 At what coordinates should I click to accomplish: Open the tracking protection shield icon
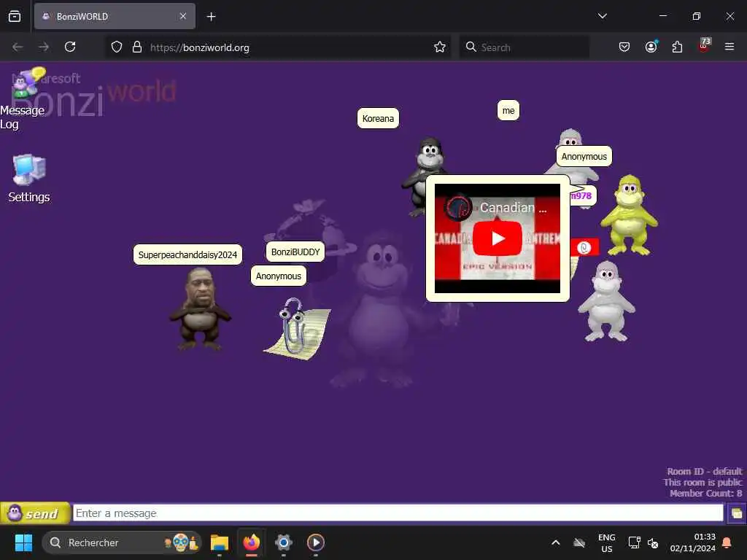(117, 47)
